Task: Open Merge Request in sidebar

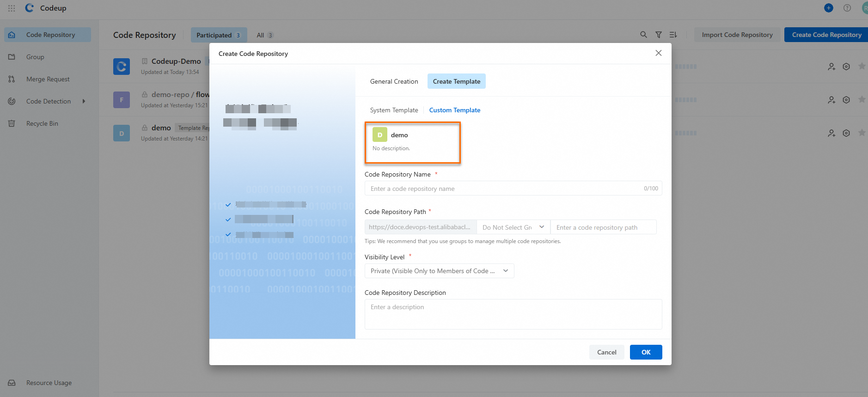Action: 48,79
